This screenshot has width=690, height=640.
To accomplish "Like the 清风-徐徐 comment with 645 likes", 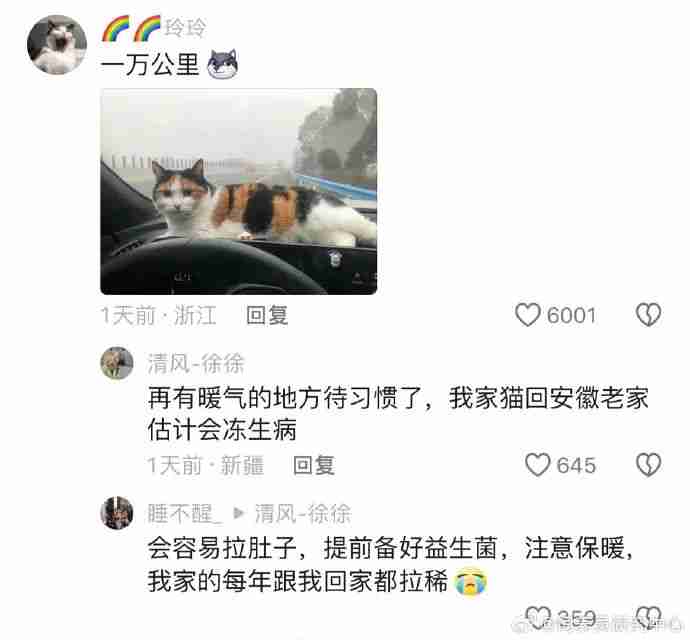I will tap(537, 465).
